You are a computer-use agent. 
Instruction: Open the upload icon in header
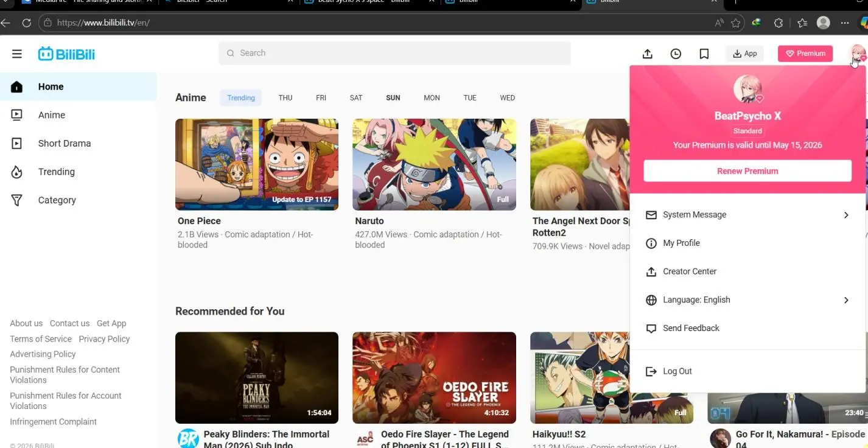click(x=648, y=54)
